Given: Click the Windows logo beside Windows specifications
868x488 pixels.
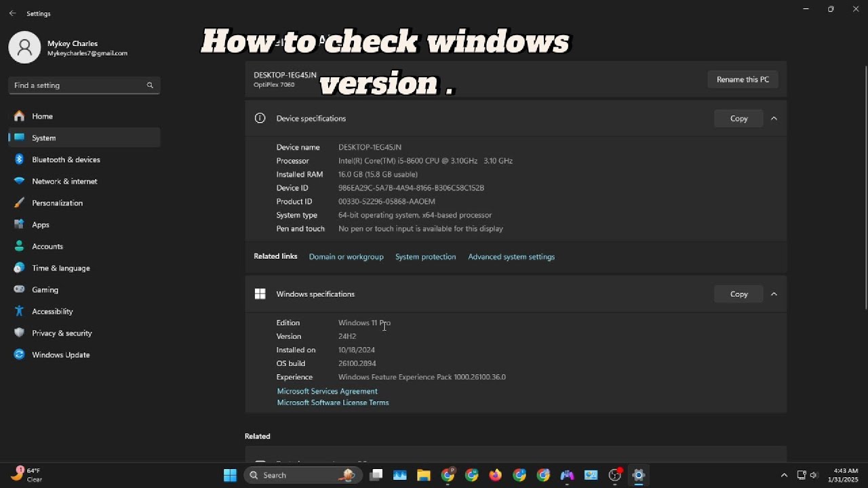Looking at the screenshot, I should point(260,293).
